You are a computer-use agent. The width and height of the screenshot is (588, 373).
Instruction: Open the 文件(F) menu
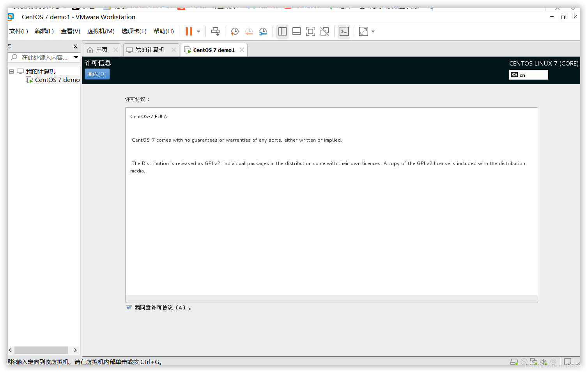(19, 31)
